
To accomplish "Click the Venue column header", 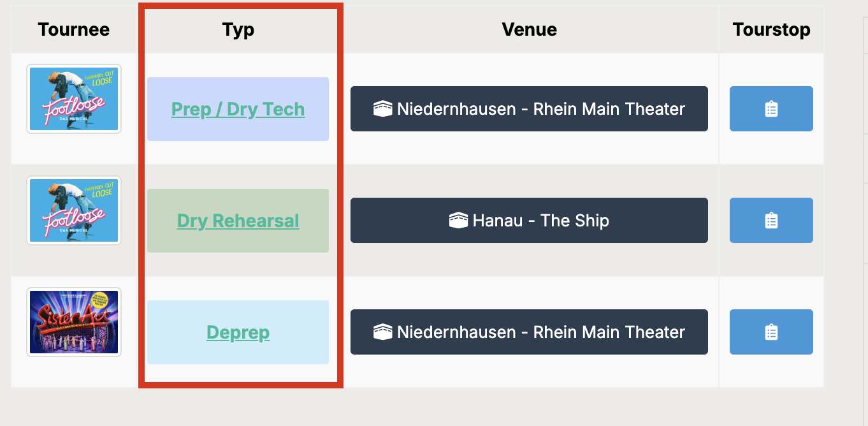I will 529,29.
